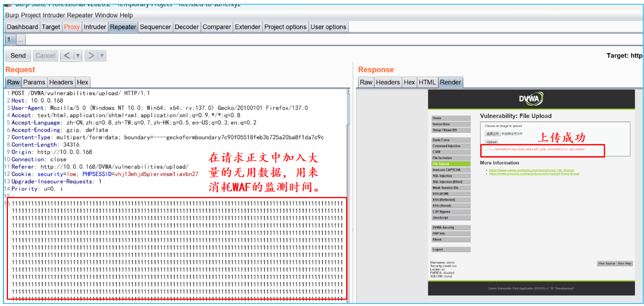Switch to the Proxy tab

click(72, 27)
